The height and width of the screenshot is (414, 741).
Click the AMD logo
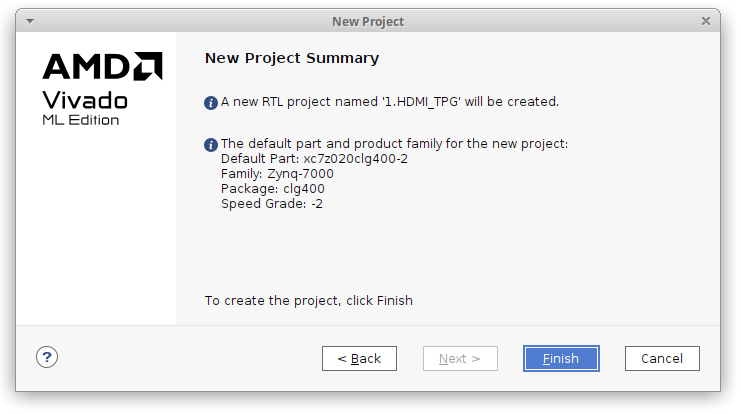[x=102, y=66]
